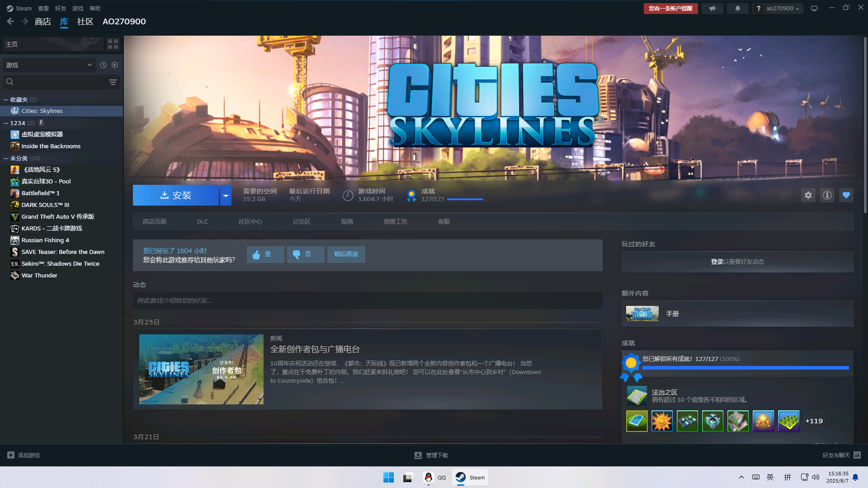The image size is (868, 488).
Task: Go back with the left arrow
Action: (10, 21)
